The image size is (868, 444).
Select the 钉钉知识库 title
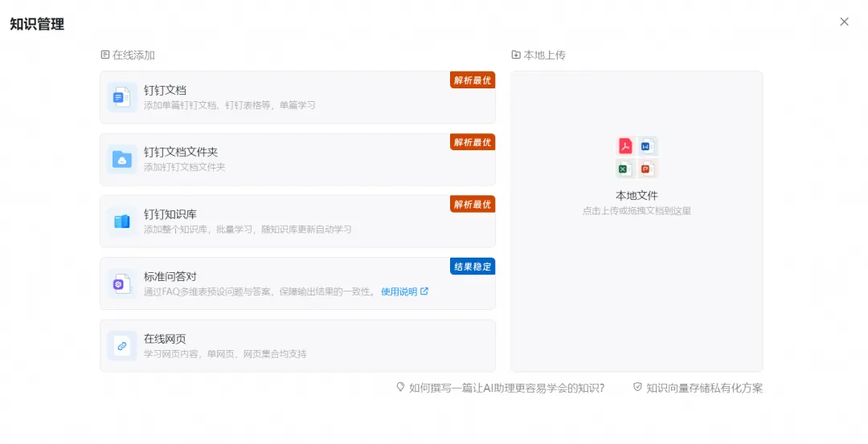pos(170,214)
